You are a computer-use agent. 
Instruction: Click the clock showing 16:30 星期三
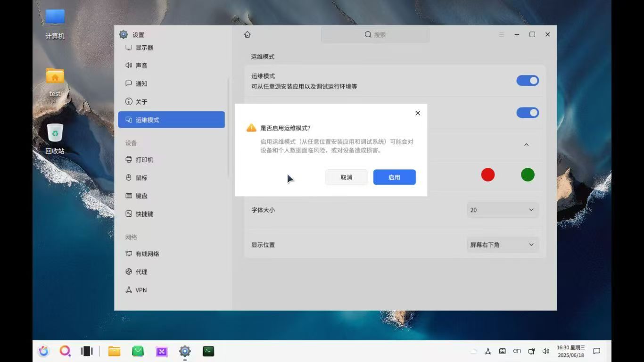tap(571, 351)
